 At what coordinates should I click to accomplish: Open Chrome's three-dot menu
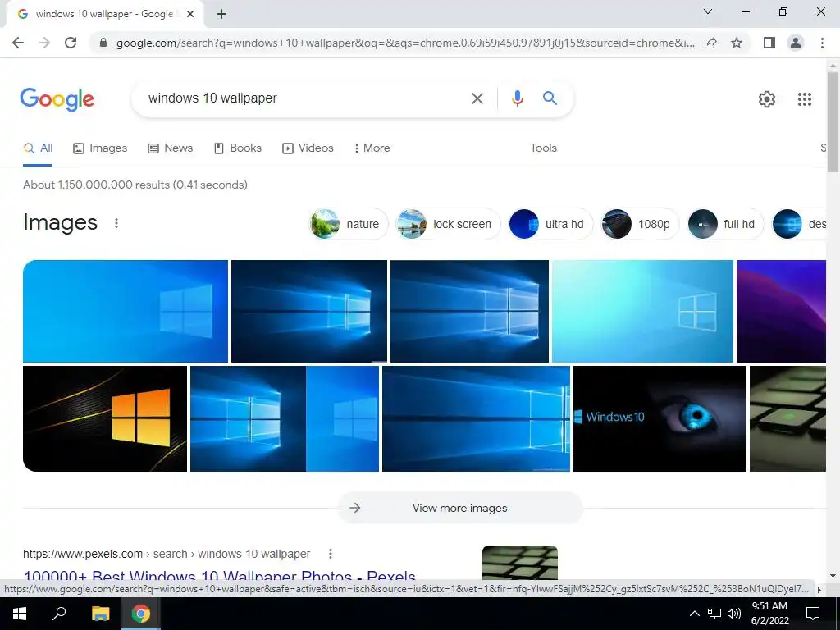pos(822,43)
